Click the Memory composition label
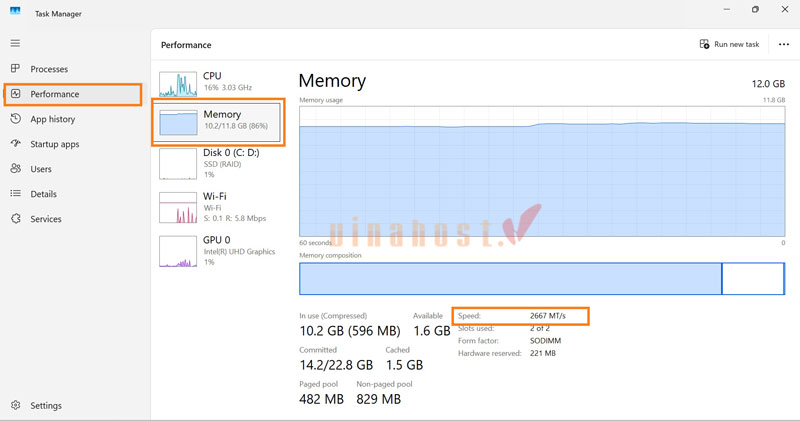Viewport: 800px width, 421px height. pos(330,255)
